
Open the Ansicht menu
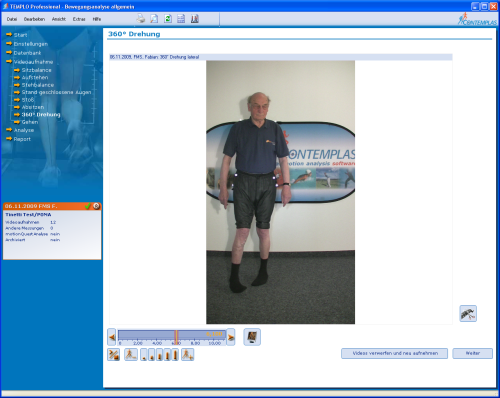point(59,19)
